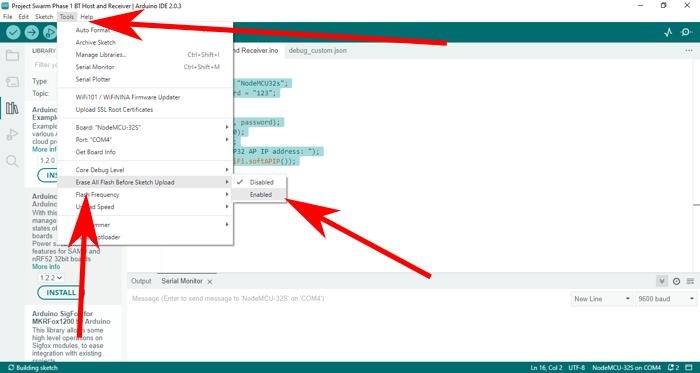Click the Tools menu
This screenshot has height=373, width=700.
click(67, 17)
